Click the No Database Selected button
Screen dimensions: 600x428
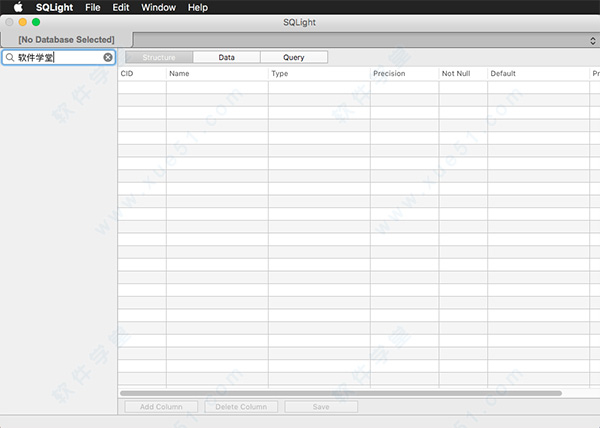(67, 40)
